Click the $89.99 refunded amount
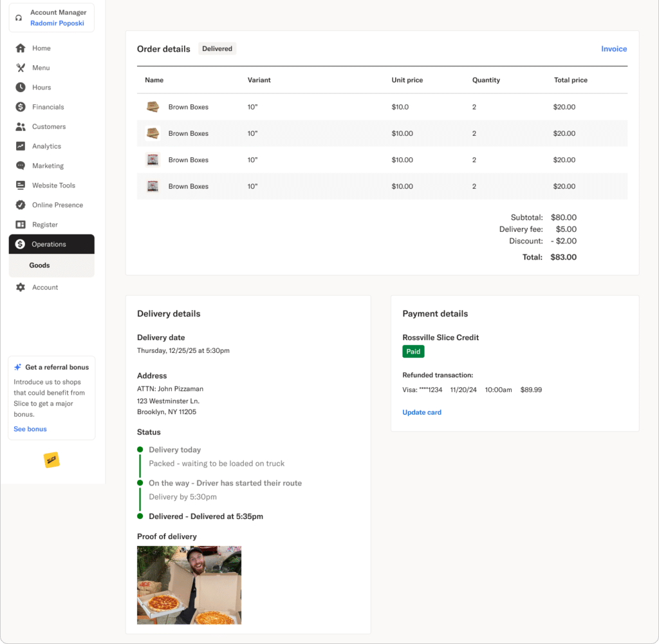Viewport: 659px width, 644px height. point(531,390)
